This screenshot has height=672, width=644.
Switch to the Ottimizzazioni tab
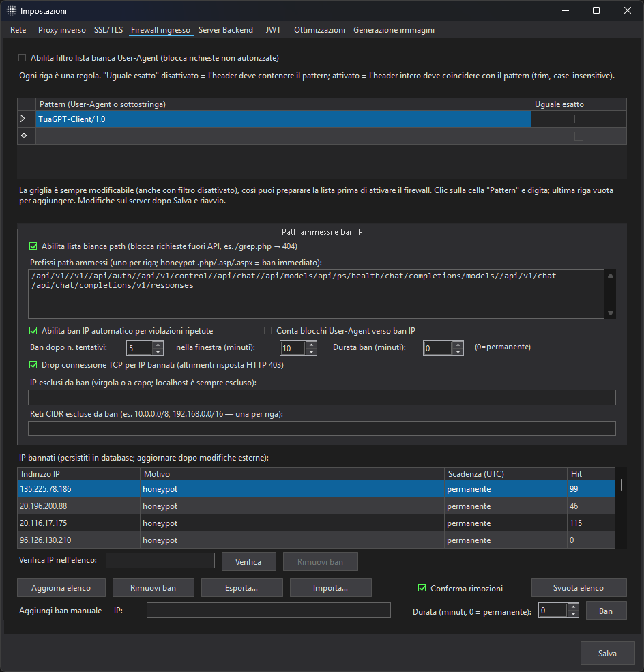319,30
